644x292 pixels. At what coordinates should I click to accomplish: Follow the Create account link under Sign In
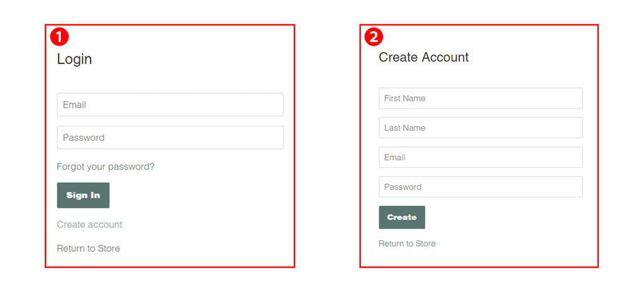pyautogui.click(x=89, y=224)
